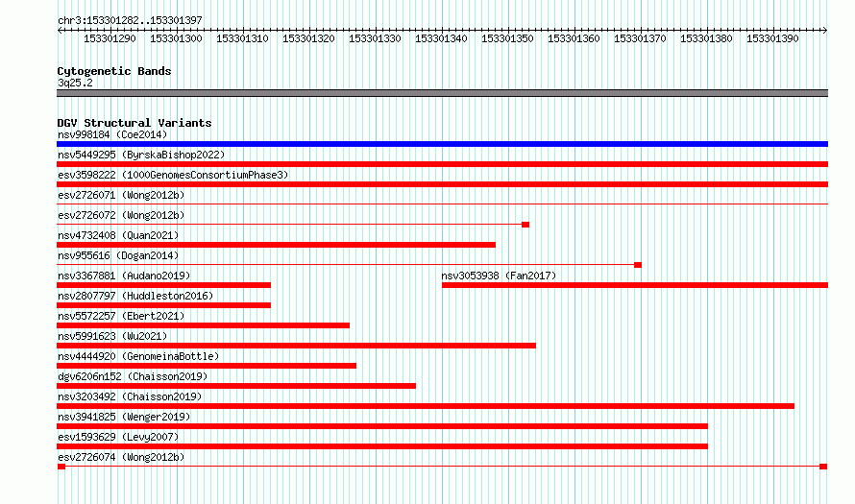Select nsv2807797 (Huddleston2016) label
Image resolution: width=855 pixels, height=504 pixels.
pos(135,296)
